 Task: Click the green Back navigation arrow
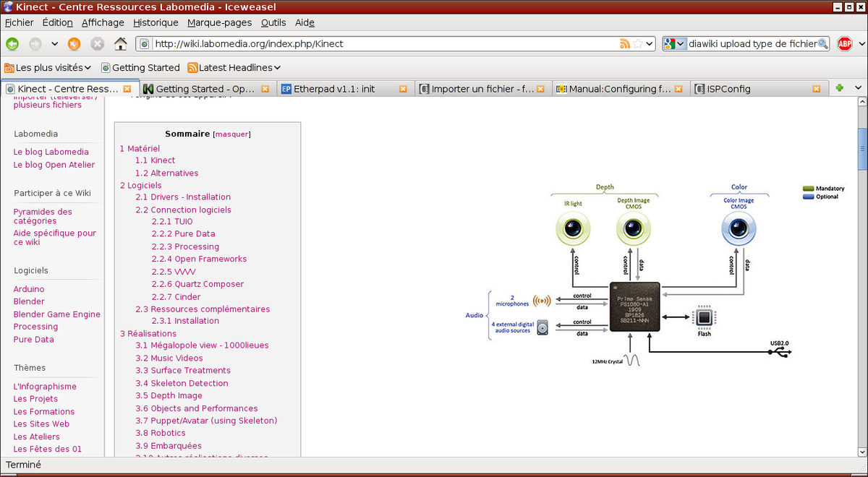point(12,44)
